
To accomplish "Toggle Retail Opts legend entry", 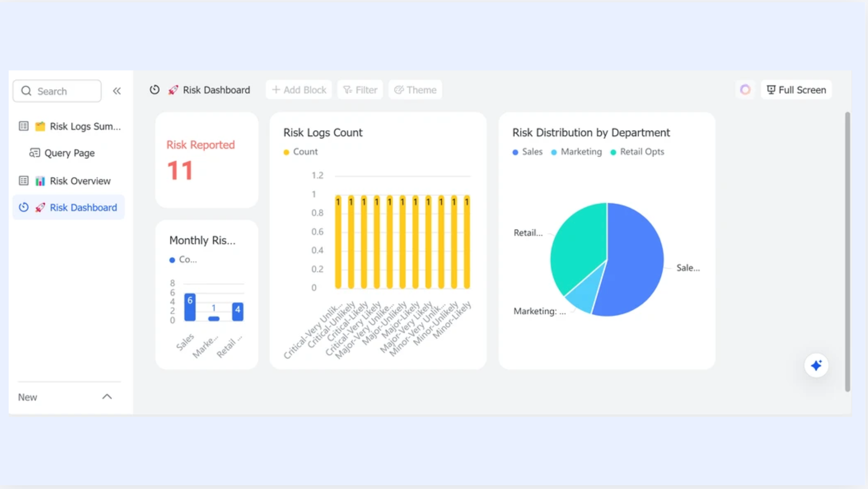I will [637, 152].
